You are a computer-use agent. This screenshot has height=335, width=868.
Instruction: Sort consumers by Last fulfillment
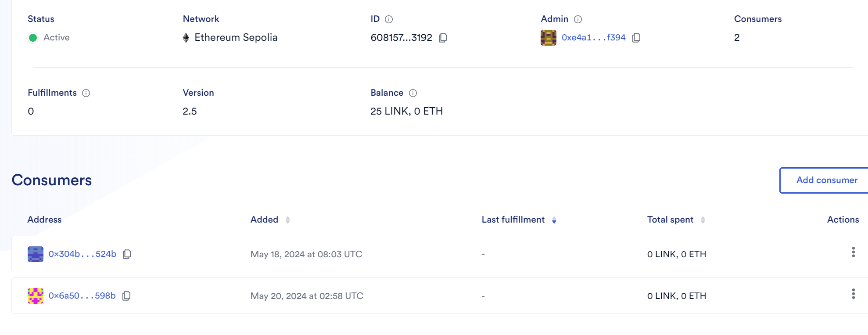[554, 220]
